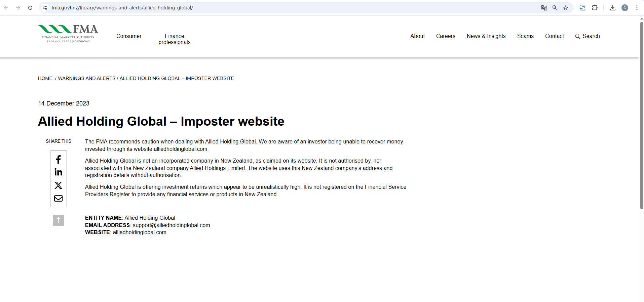
Task: Click the FMA logo
Action: point(68,34)
